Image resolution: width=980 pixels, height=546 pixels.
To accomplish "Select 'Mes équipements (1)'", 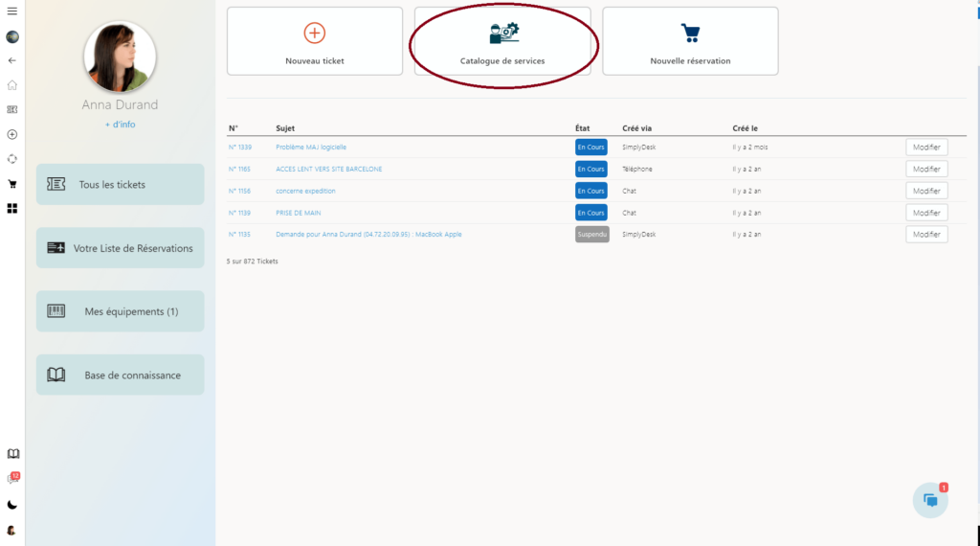I will click(x=121, y=311).
